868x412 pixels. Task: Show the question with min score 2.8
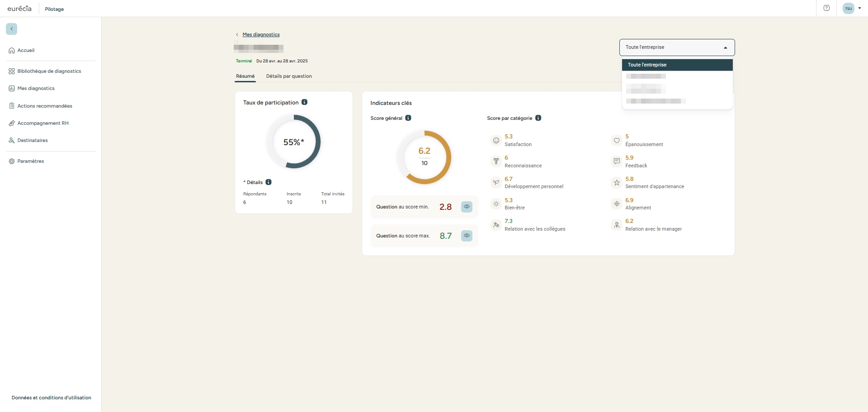(467, 207)
